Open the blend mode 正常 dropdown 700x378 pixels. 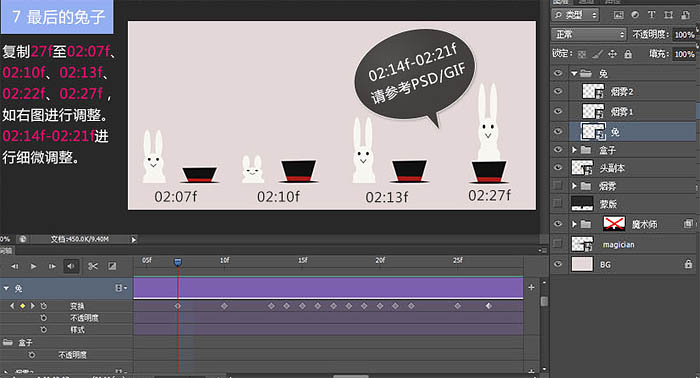tap(589, 34)
